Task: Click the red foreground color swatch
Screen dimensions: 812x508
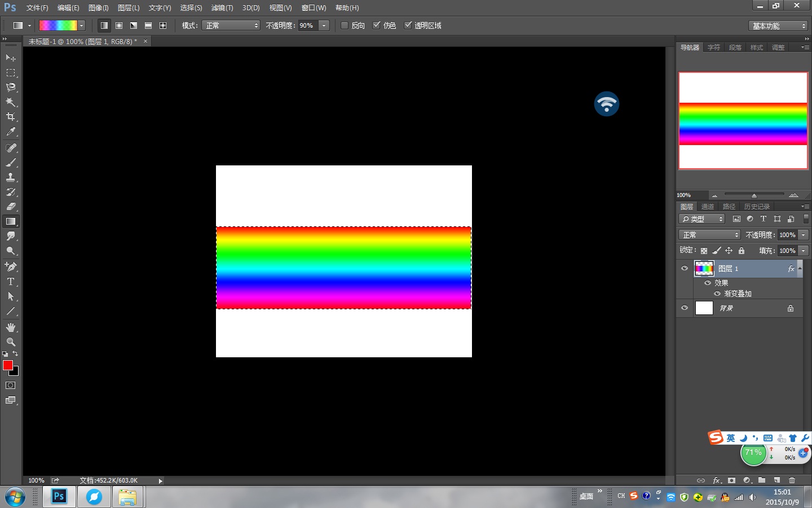Action: [x=7, y=365]
